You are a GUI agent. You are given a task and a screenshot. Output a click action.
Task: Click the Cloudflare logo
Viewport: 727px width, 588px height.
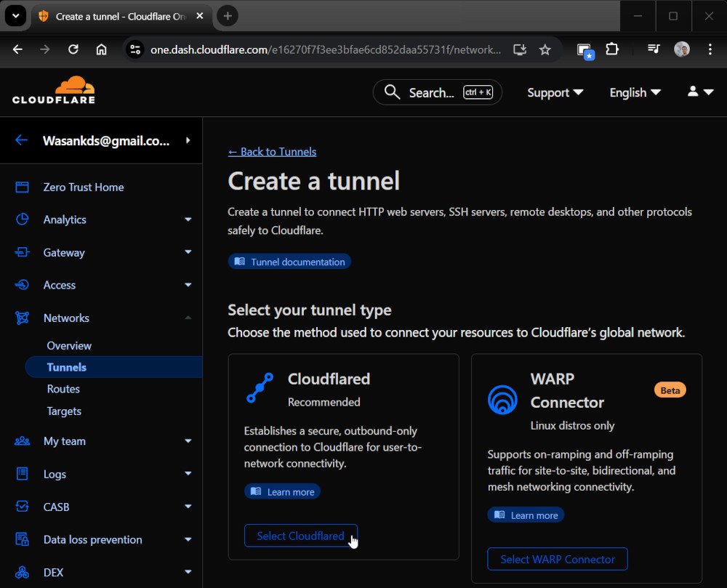pos(54,91)
